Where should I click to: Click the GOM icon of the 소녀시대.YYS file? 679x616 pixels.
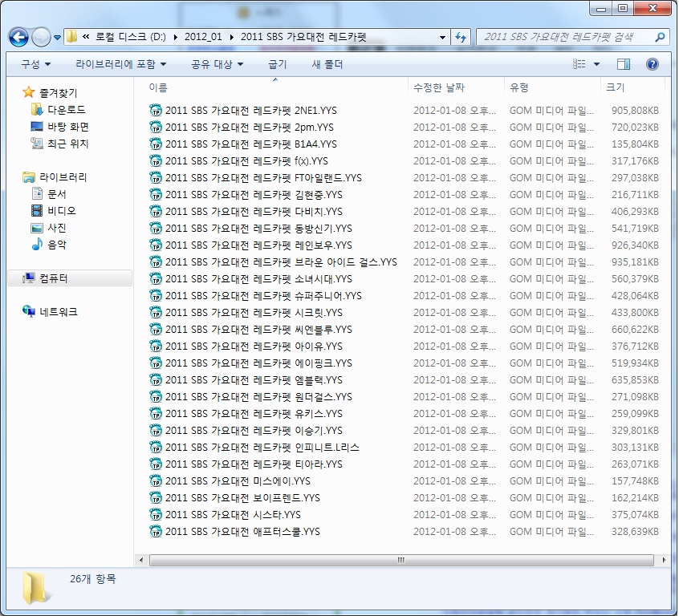click(156, 279)
